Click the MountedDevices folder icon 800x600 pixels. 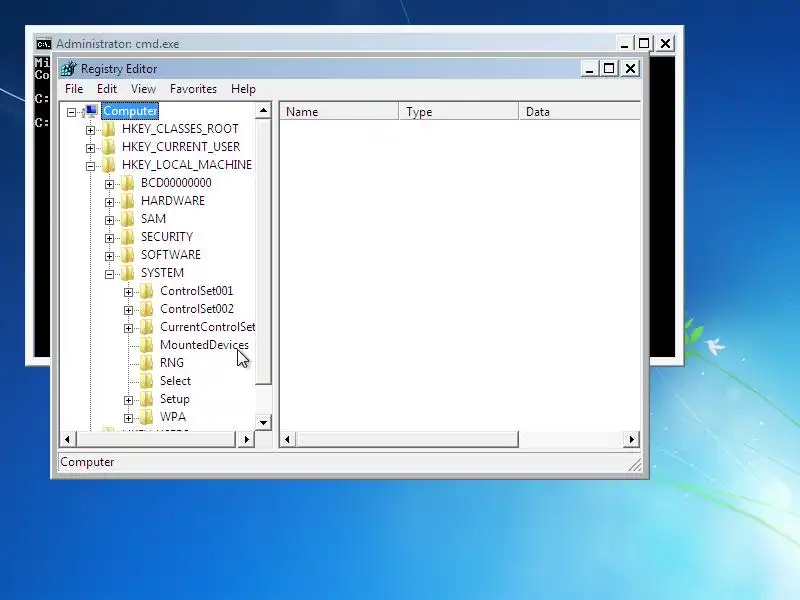pyautogui.click(x=147, y=345)
